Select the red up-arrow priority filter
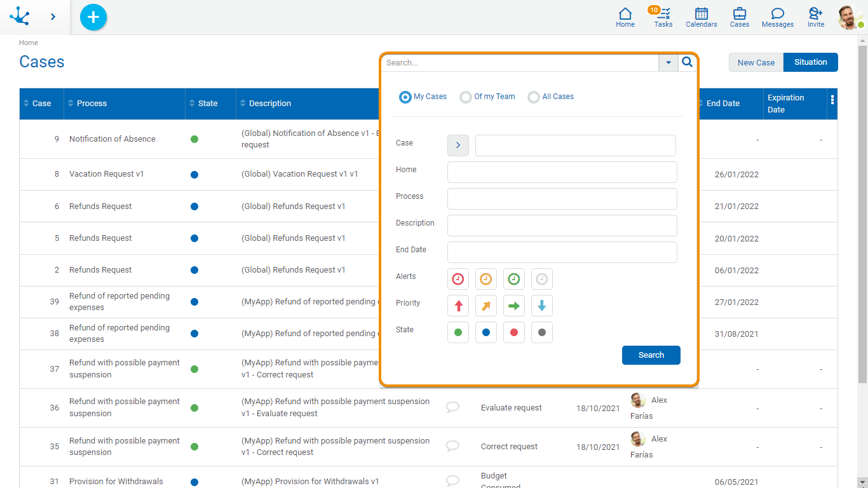Screen dimensions: 868x488 point(458,306)
